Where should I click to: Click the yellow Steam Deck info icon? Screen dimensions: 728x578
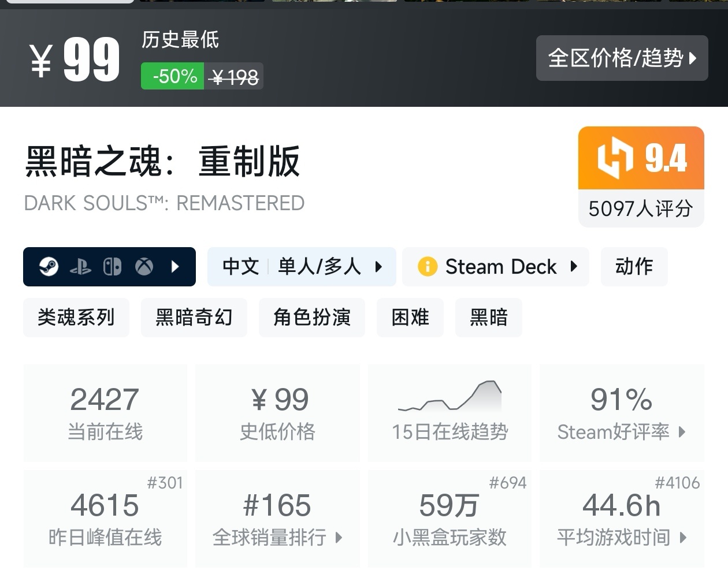click(427, 267)
